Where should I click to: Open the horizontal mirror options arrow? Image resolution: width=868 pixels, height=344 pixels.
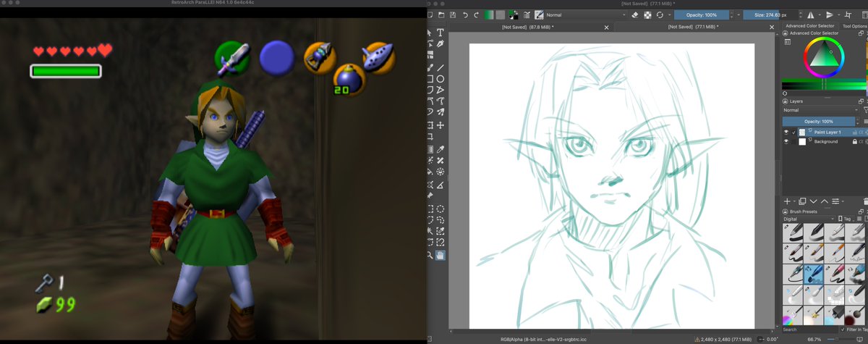[x=820, y=14]
